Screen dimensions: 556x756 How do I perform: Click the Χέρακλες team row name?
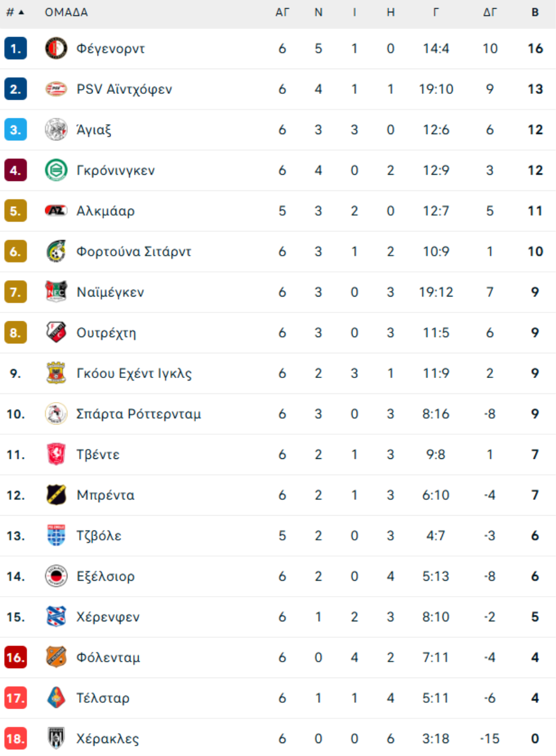[107, 739]
